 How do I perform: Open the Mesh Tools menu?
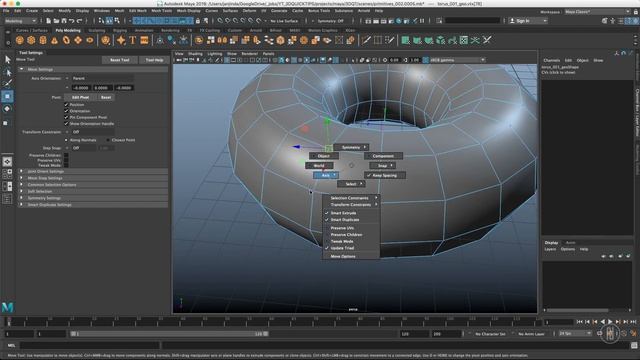(162, 11)
